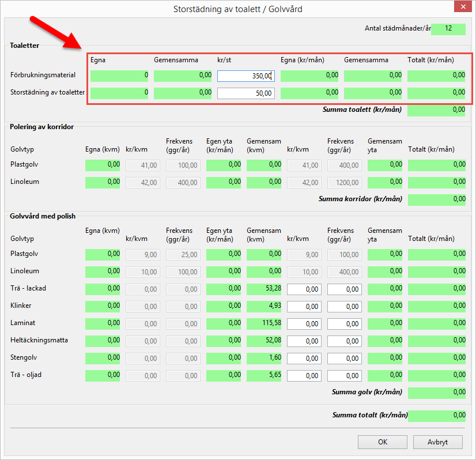Click Heltäckningsmatta white kr/kvm field
This screenshot has width=476, height=460.
pyautogui.click(x=304, y=341)
